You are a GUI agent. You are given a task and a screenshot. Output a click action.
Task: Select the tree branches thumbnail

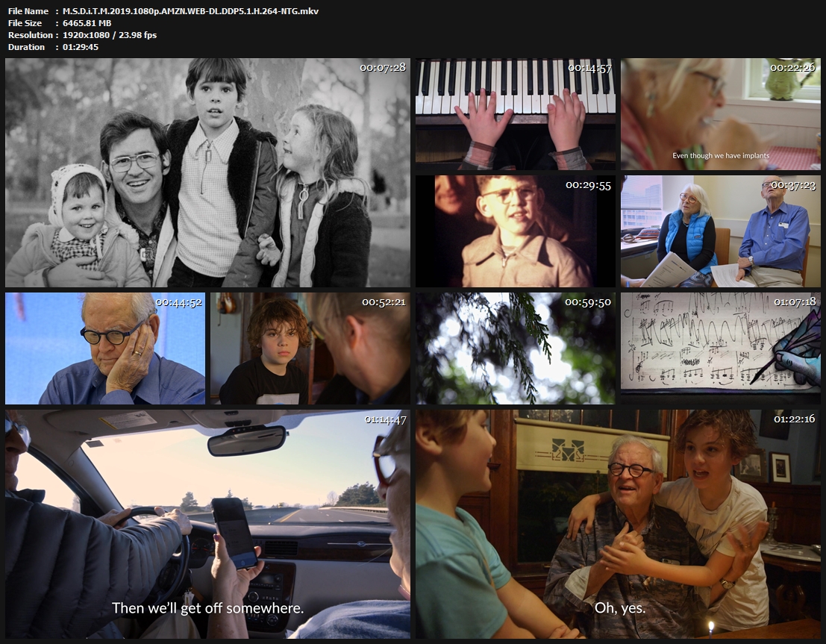pos(516,348)
